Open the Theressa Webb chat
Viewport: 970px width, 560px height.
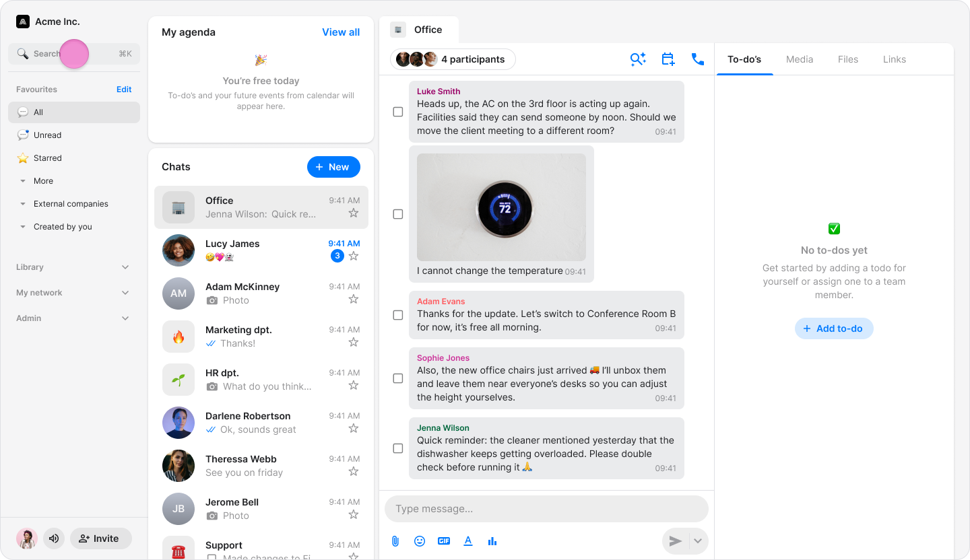point(261,466)
